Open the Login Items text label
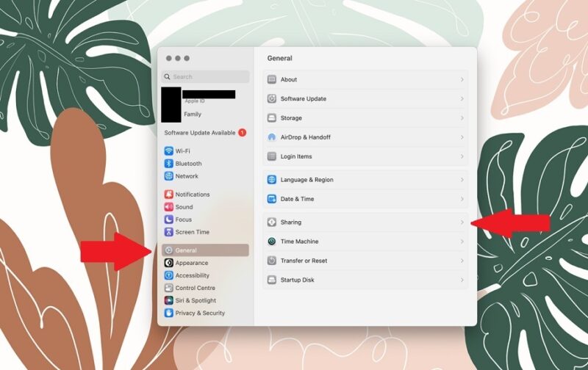The width and height of the screenshot is (588, 370). click(296, 156)
